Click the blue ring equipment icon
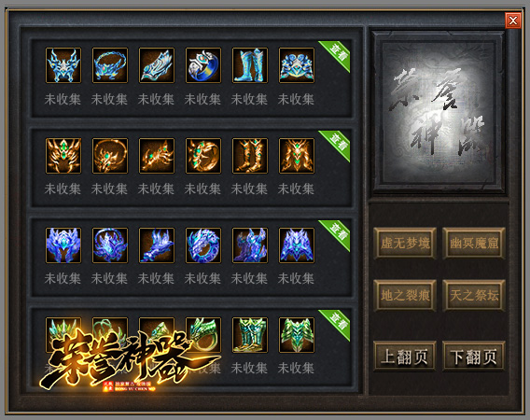The height and width of the screenshot is (420, 530). pyautogui.click(x=203, y=65)
